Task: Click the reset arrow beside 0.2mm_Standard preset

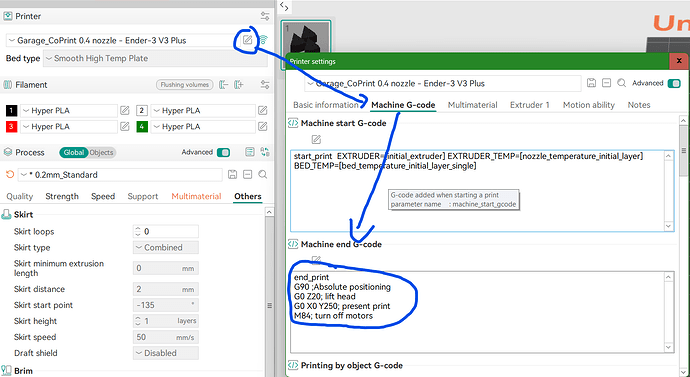Action: 10,175
